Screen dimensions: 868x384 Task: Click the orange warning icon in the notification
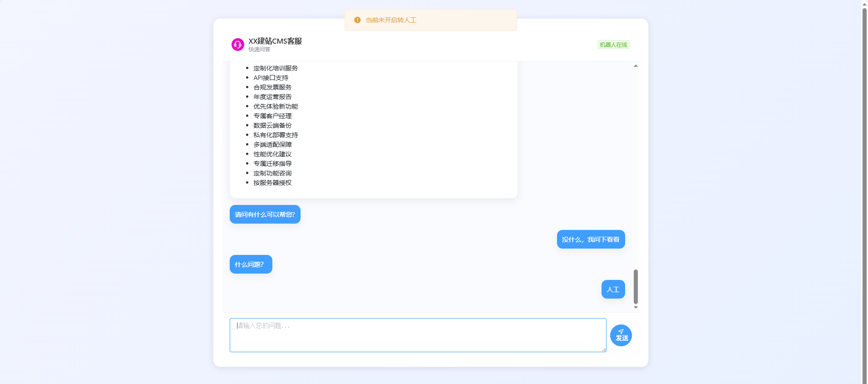[x=357, y=20]
